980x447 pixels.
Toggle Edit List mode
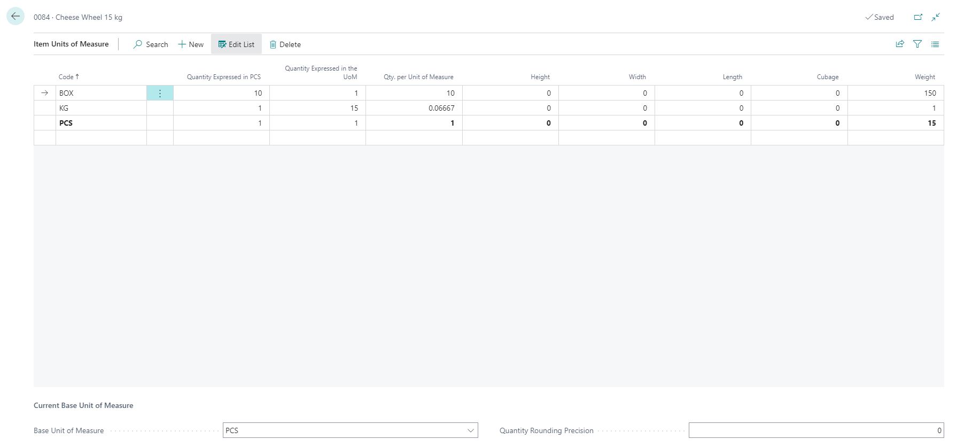(x=236, y=44)
